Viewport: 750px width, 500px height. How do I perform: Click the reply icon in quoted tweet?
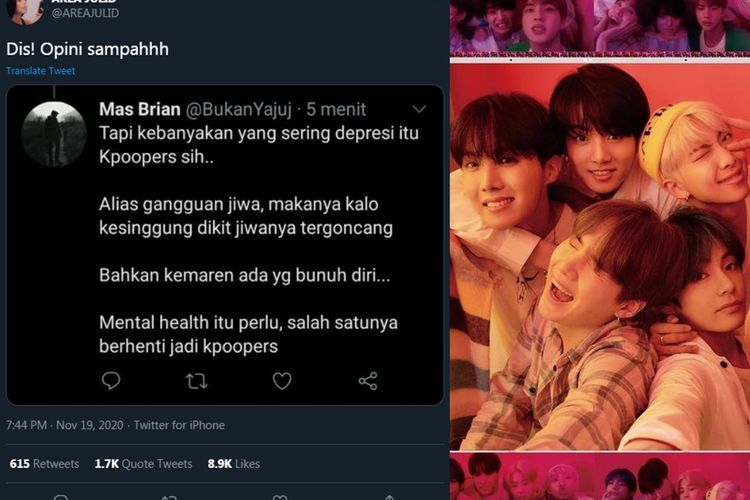[111, 381]
